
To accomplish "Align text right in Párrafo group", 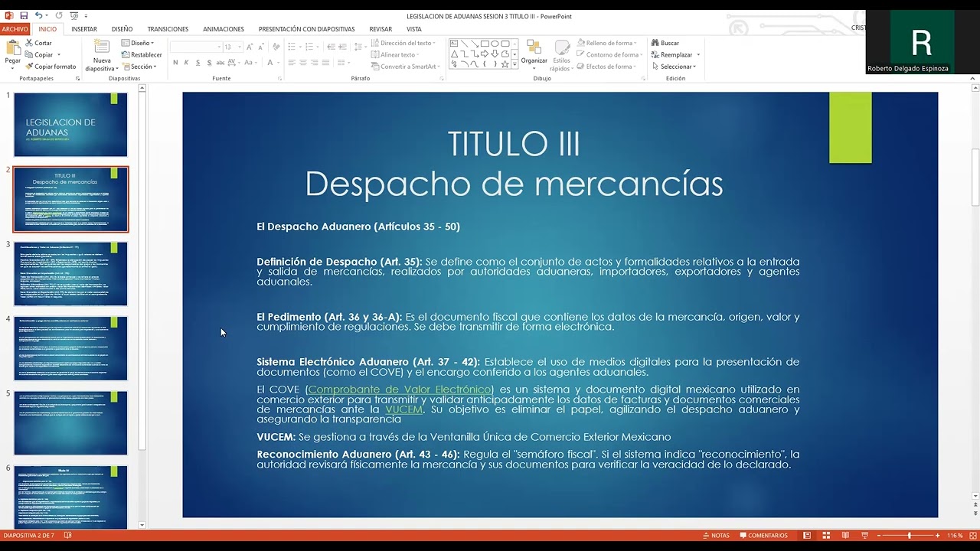I will click(314, 62).
